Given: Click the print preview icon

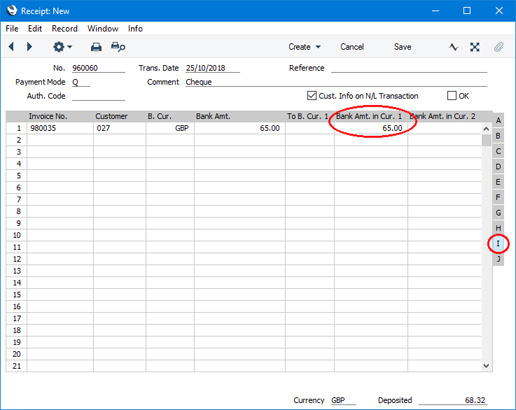Looking at the screenshot, I should [x=118, y=47].
